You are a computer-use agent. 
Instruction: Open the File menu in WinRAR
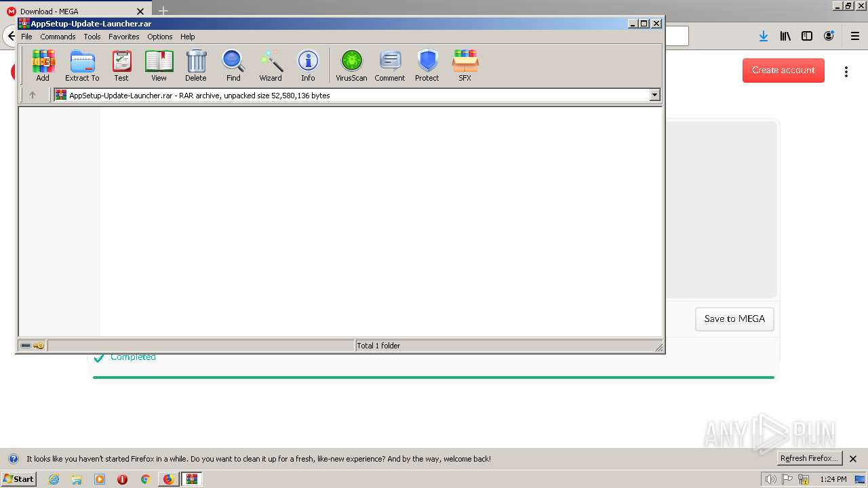(x=26, y=37)
